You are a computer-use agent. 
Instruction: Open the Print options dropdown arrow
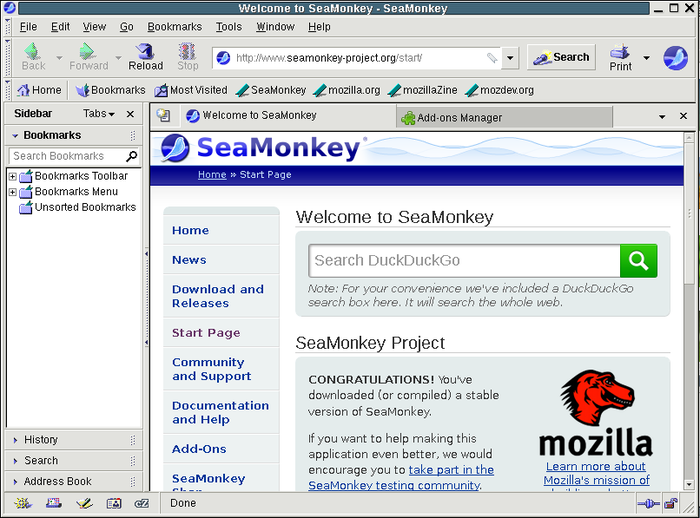pos(646,58)
